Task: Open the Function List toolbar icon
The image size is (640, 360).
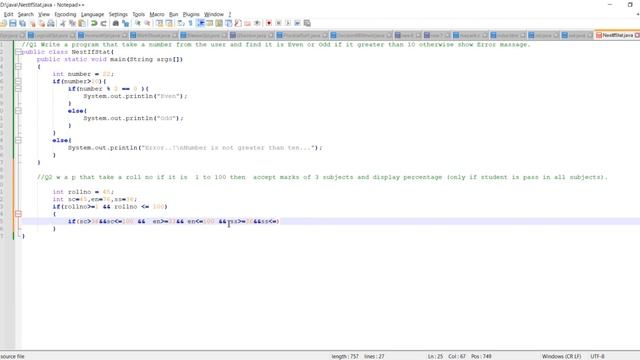Action: click(238, 23)
